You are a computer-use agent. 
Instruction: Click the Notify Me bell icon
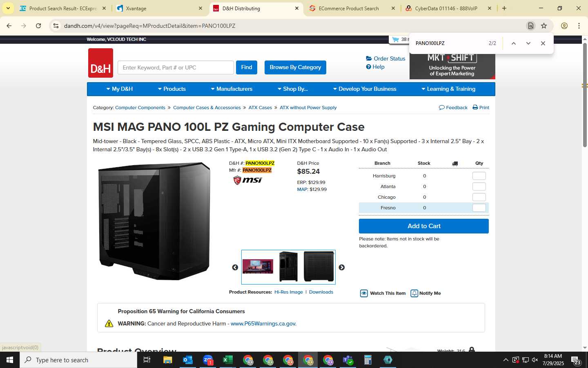tap(414, 293)
